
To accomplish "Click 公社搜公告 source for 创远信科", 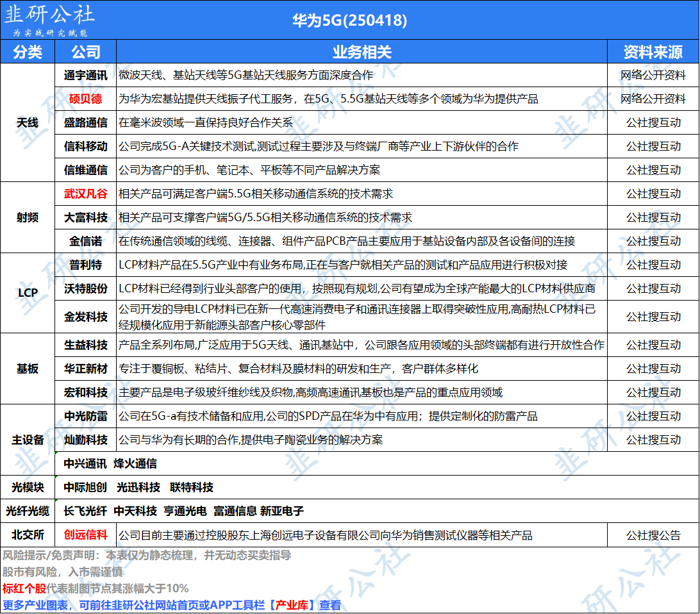I will coord(653,535).
